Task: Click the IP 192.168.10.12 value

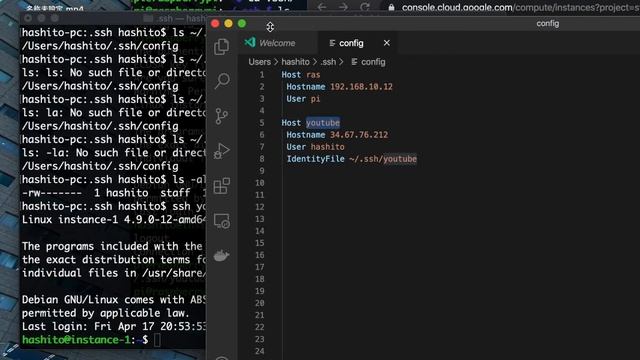Action: coord(361,87)
